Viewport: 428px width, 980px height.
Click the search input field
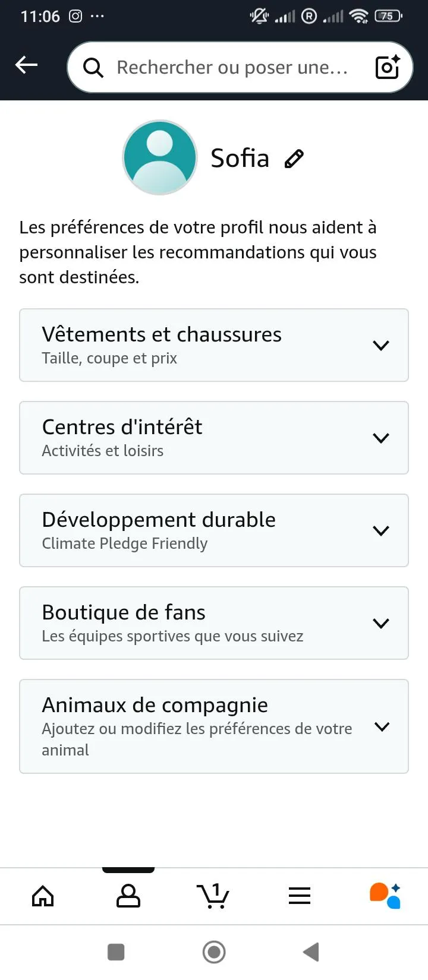[232, 68]
